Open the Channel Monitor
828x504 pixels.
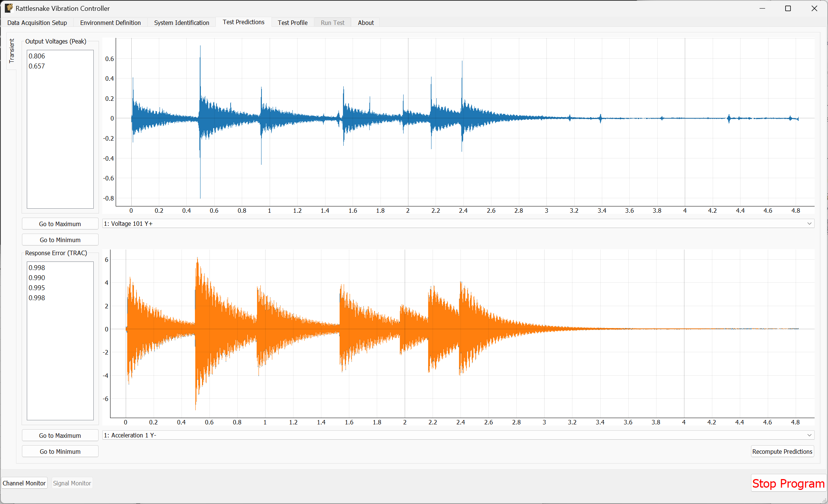(24, 483)
